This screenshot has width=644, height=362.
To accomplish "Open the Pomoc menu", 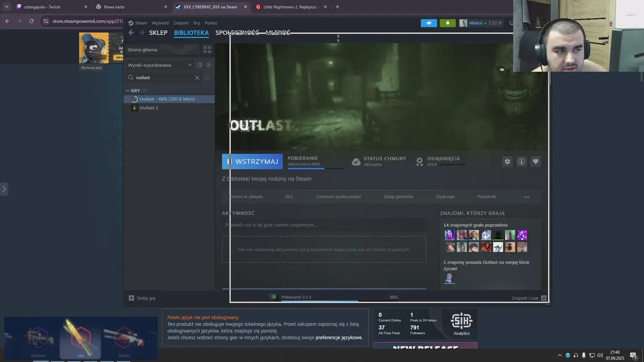I will [211, 23].
